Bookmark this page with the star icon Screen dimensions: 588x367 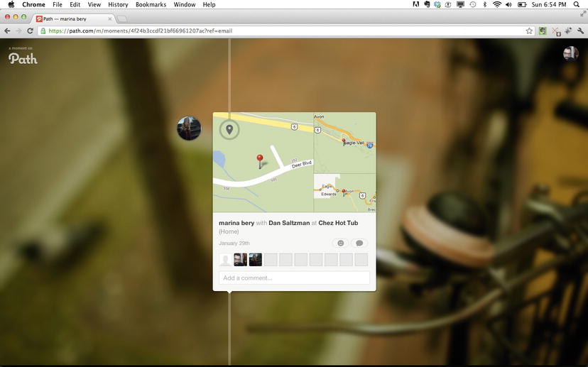pyautogui.click(x=529, y=31)
